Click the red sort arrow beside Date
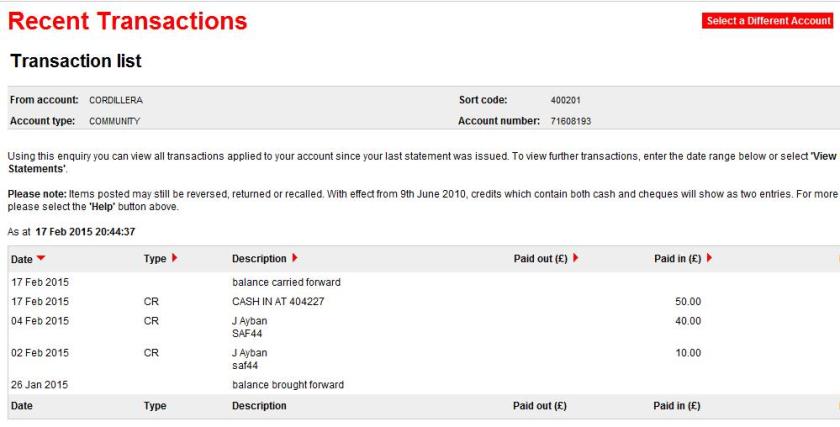 click(40, 260)
